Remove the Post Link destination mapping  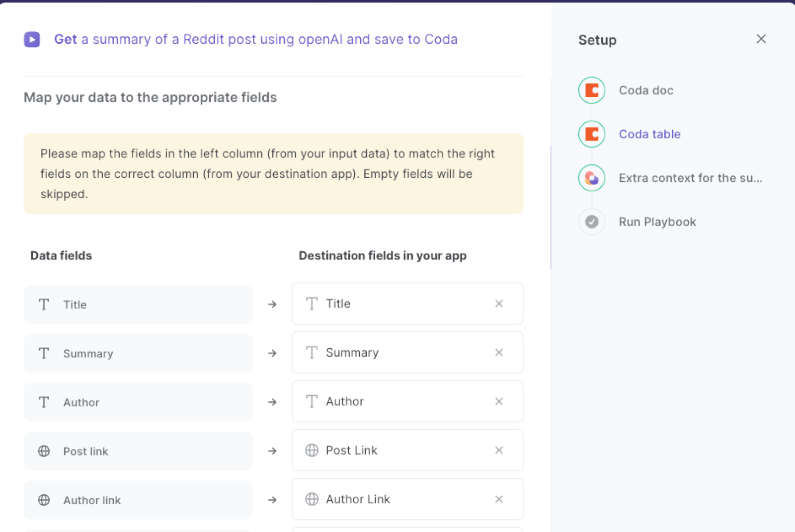[x=499, y=451]
